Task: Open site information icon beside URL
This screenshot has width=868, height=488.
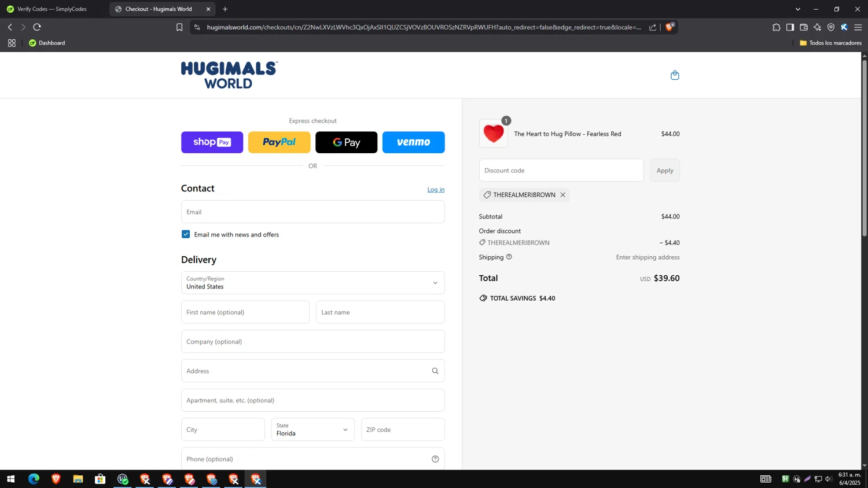Action: (197, 27)
